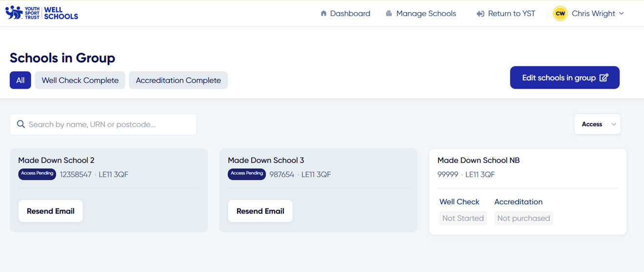Click the Manage Schools building icon
This screenshot has width=644, height=272.
click(389, 14)
